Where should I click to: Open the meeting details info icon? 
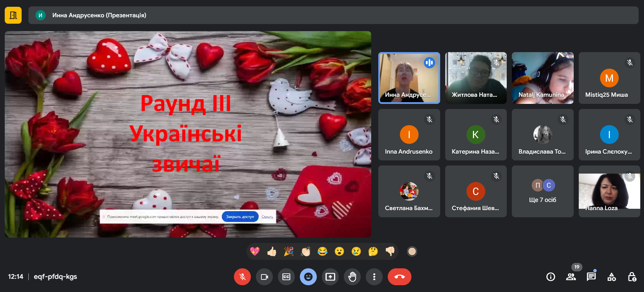pyautogui.click(x=550, y=277)
